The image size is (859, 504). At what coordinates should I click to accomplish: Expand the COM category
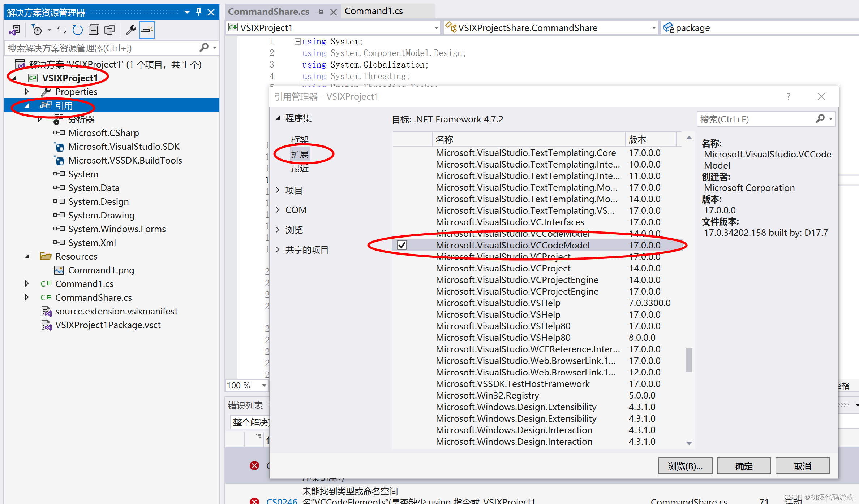point(278,210)
